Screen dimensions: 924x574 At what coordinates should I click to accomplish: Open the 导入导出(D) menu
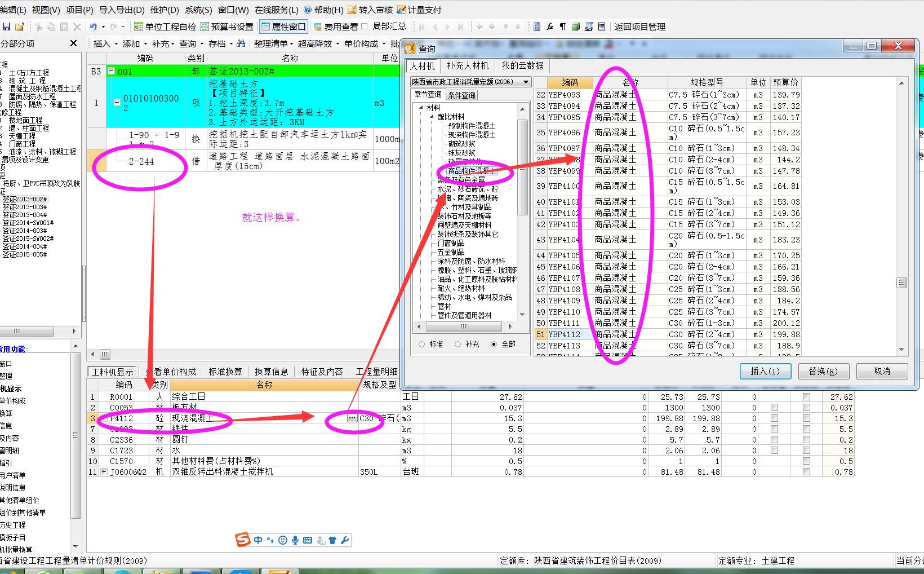click(x=122, y=10)
